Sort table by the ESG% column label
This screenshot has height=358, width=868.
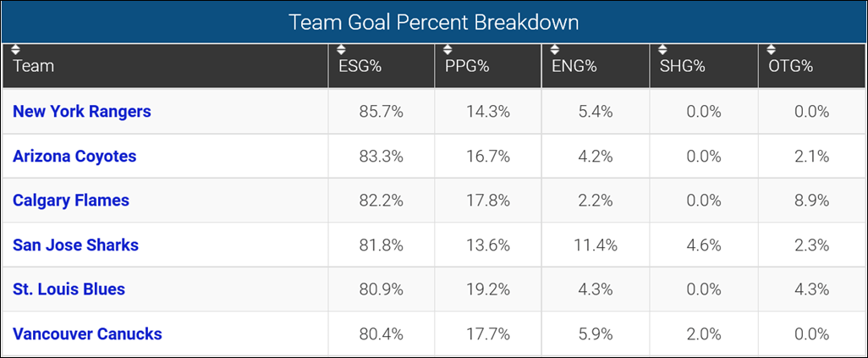pyautogui.click(x=360, y=67)
